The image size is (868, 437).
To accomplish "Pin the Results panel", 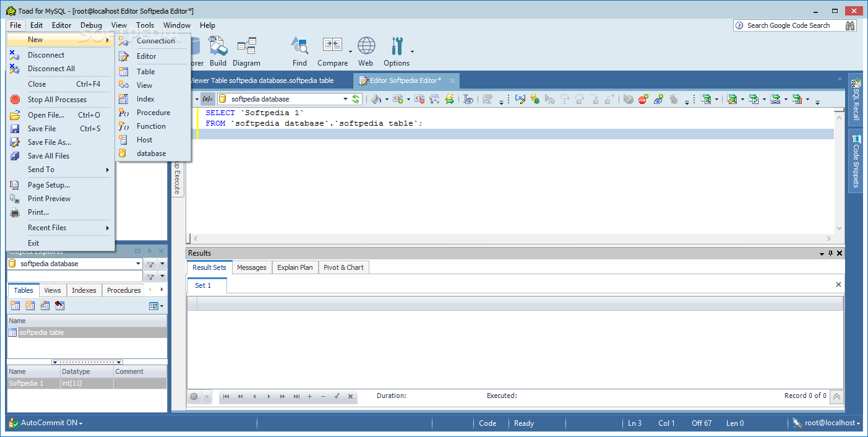I will [x=830, y=253].
